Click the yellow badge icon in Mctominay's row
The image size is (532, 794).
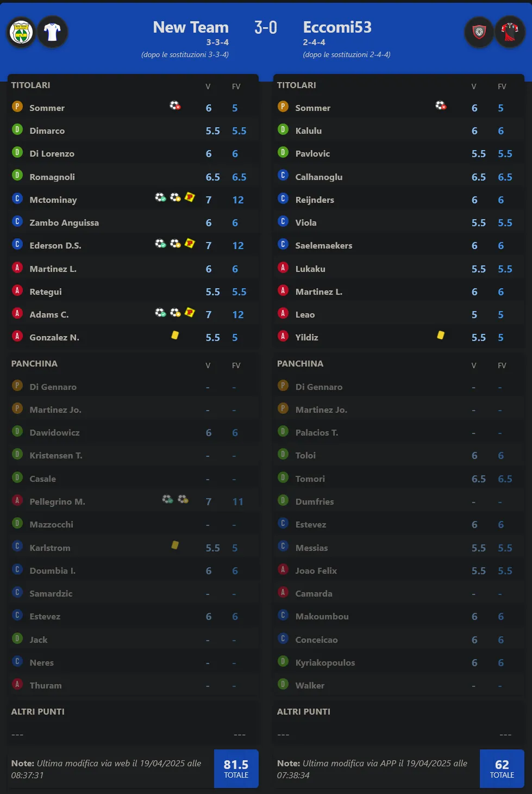[190, 197]
